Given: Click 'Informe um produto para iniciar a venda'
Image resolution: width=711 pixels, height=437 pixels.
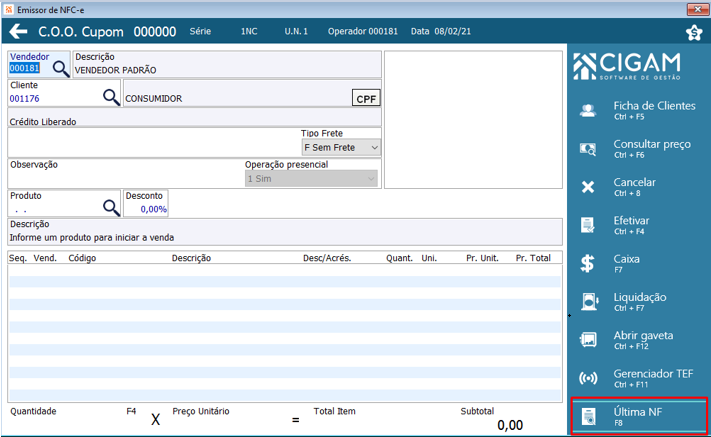Looking at the screenshot, I should [92, 238].
